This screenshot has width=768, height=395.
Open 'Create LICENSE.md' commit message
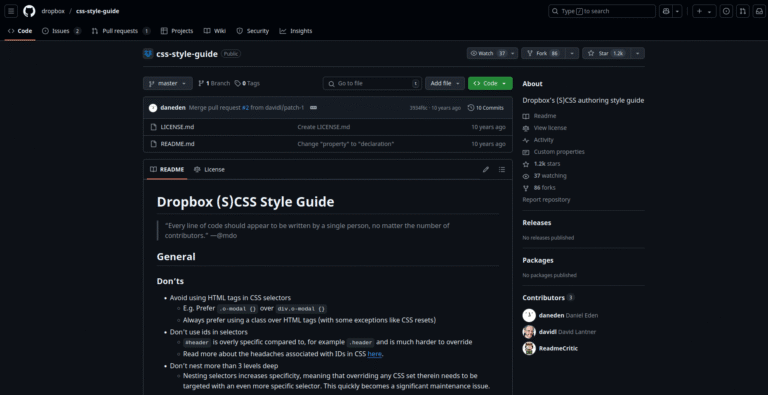(324, 127)
